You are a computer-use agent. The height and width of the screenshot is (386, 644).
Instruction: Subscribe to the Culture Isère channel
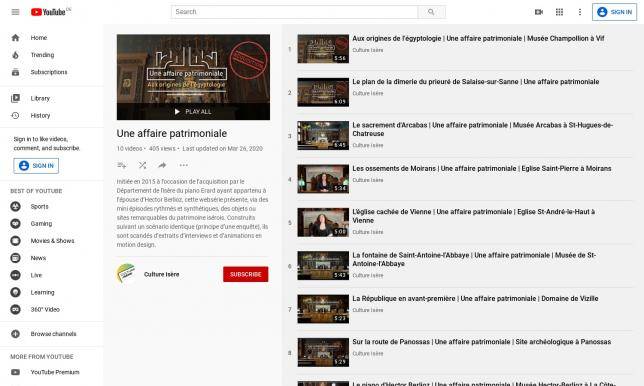click(246, 274)
